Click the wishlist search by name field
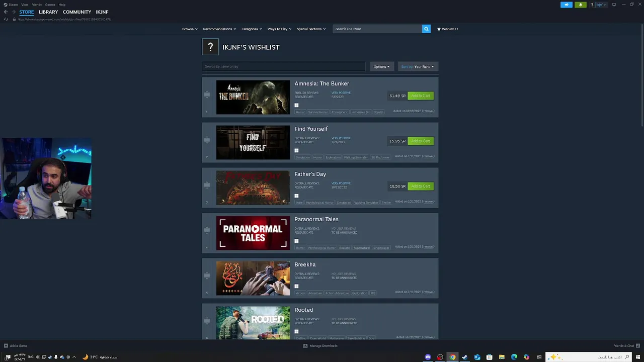This screenshot has height=362, width=644. pos(284,66)
